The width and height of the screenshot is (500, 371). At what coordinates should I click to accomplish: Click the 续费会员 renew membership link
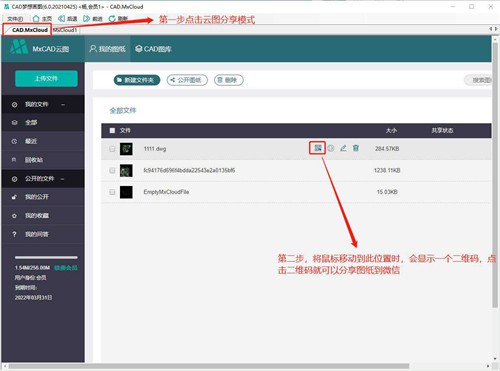tap(66, 268)
